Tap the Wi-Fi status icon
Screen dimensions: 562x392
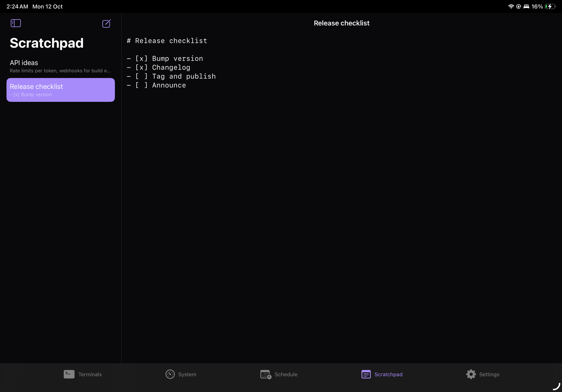[511, 6]
